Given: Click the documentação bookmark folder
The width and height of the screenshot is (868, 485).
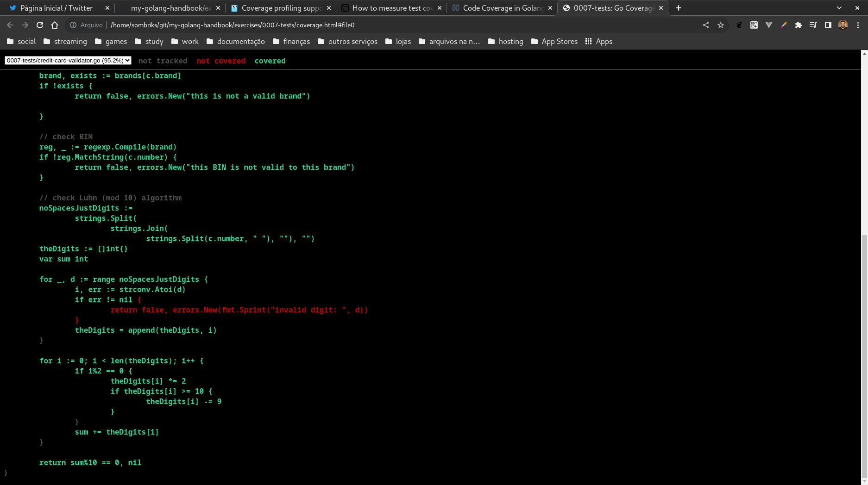Looking at the screenshot, I should (x=235, y=41).
